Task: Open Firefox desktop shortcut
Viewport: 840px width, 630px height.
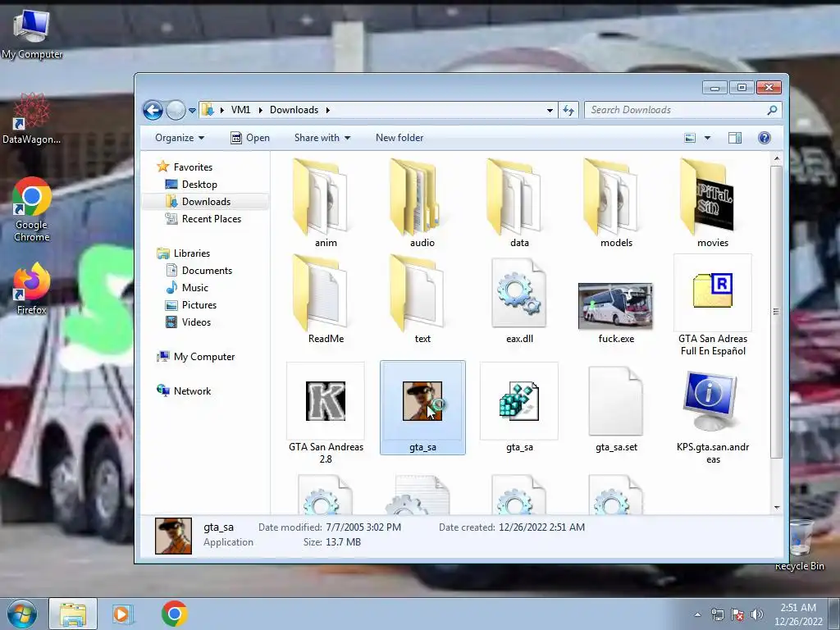Action: (32, 289)
